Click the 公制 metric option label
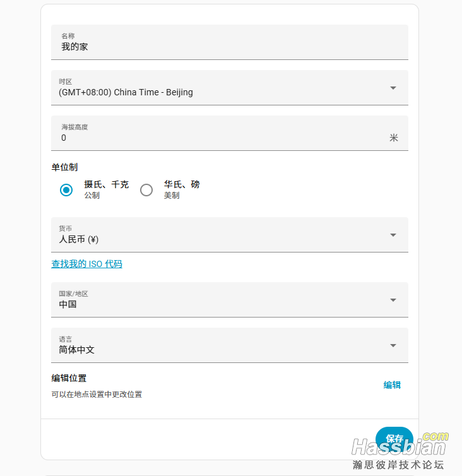Image resolution: width=462 pixels, height=476 pixels. (x=92, y=196)
